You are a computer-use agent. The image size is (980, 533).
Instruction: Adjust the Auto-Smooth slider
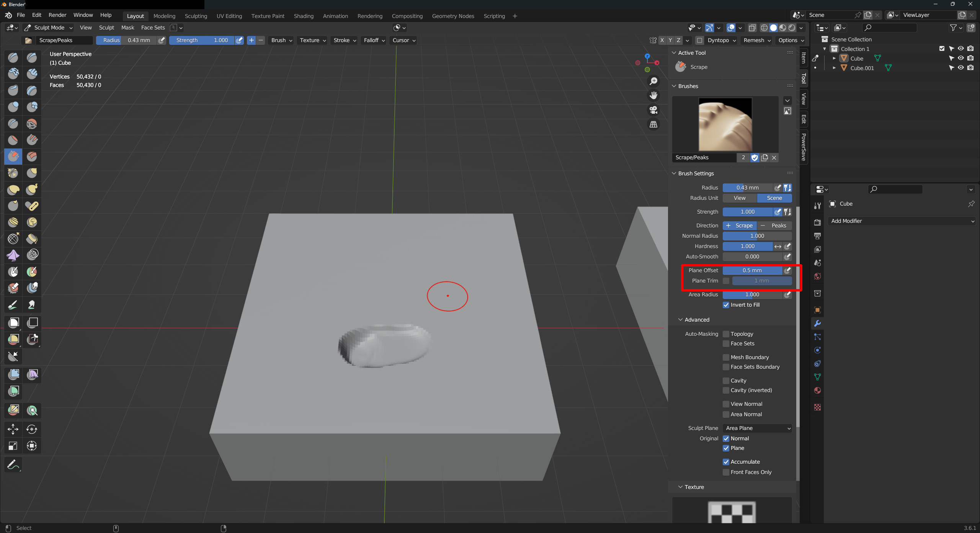[x=752, y=257]
